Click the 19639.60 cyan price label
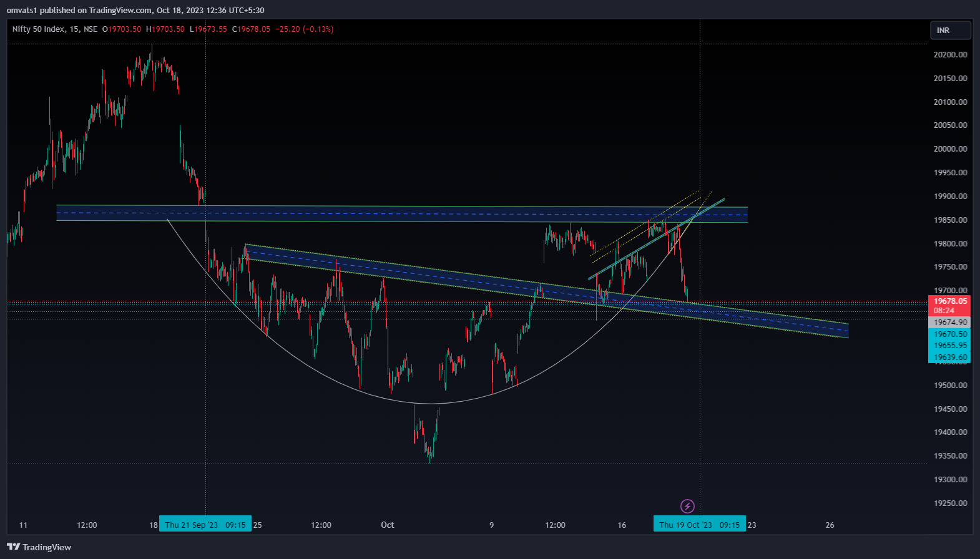The image size is (980, 559). click(950, 357)
